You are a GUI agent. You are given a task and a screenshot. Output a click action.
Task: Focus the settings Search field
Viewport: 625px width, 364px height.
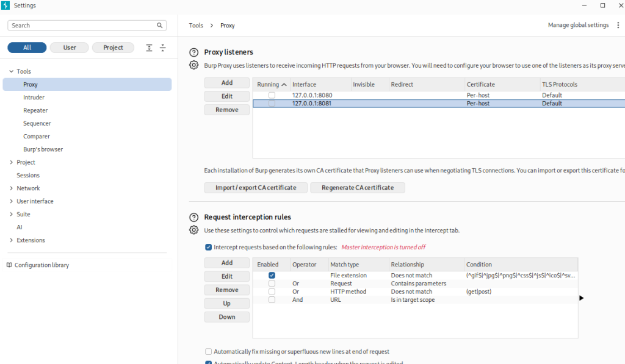(x=87, y=26)
